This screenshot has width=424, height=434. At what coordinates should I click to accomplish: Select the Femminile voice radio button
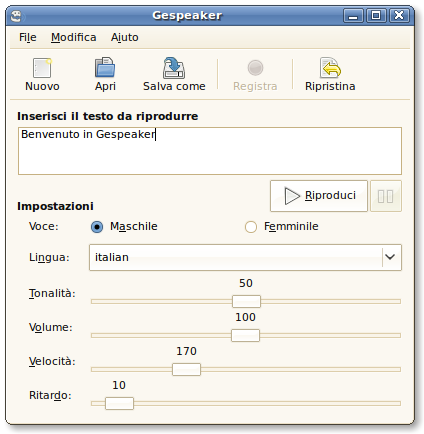(251, 227)
